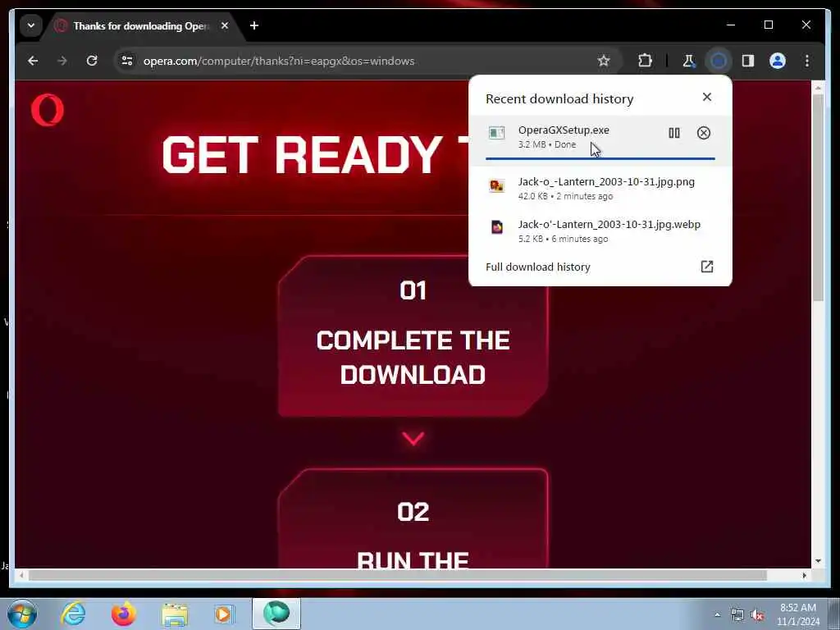The image size is (840, 630).
Task: Click the scroll-up arrow of vertical scrollbar
Action: (x=818, y=86)
